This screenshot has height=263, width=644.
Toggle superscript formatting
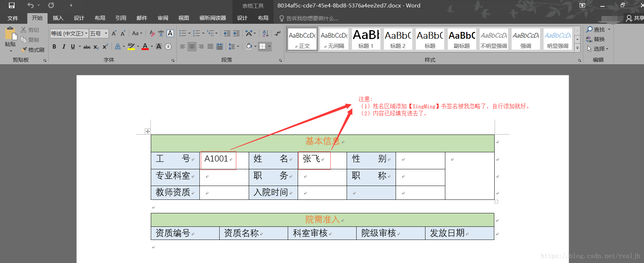point(105,46)
